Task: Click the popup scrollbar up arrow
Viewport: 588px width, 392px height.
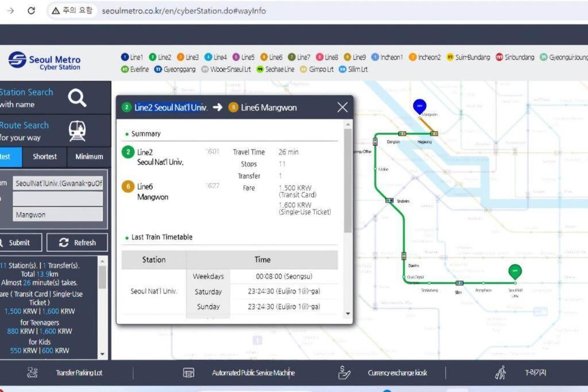Action: pos(348,124)
